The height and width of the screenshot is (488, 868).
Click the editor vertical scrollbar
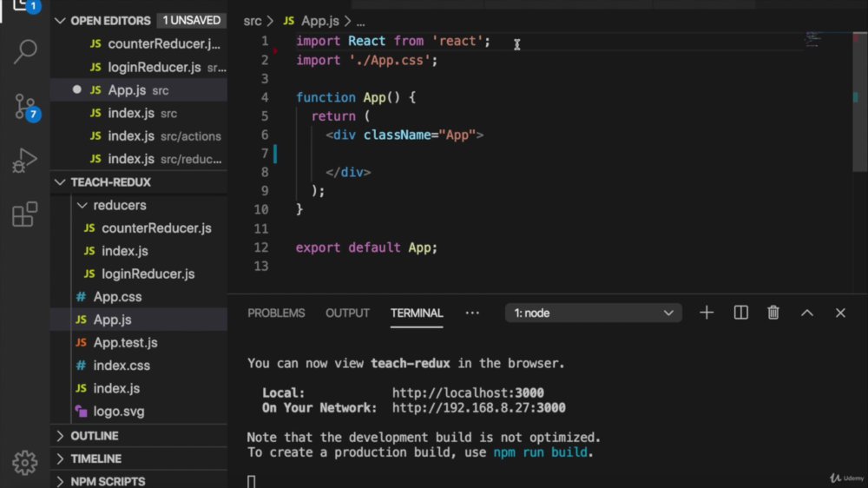859,102
